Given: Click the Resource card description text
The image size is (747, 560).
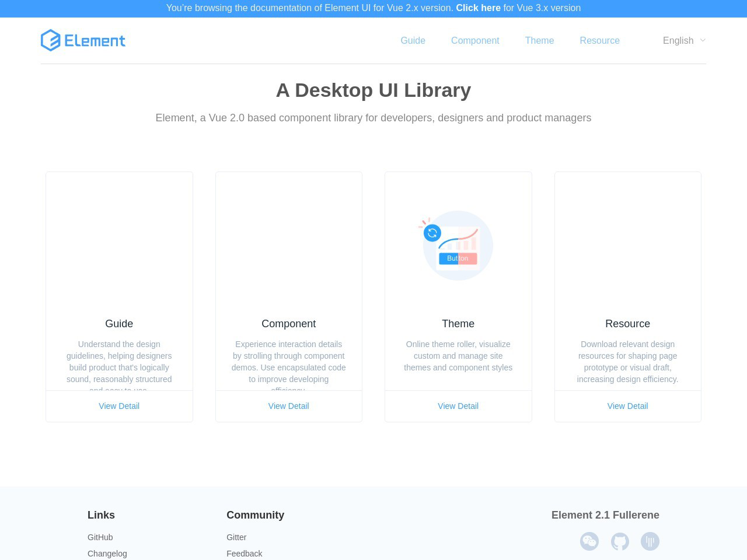Looking at the screenshot, I should click(x=628, y=362).
